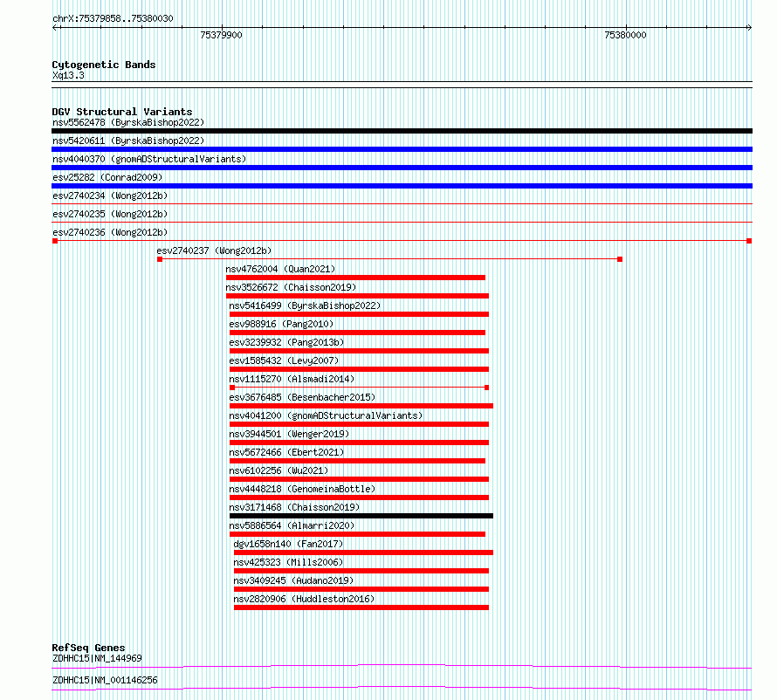The height and width of the screenshot is (700, 777).
Task: Click the nsv2820906 (Huddleston2016) label
Action: click(x=304, y=599)
